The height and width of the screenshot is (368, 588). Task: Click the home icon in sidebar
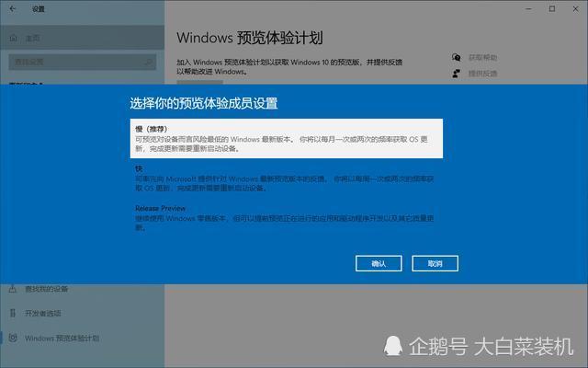pos(14,38)
